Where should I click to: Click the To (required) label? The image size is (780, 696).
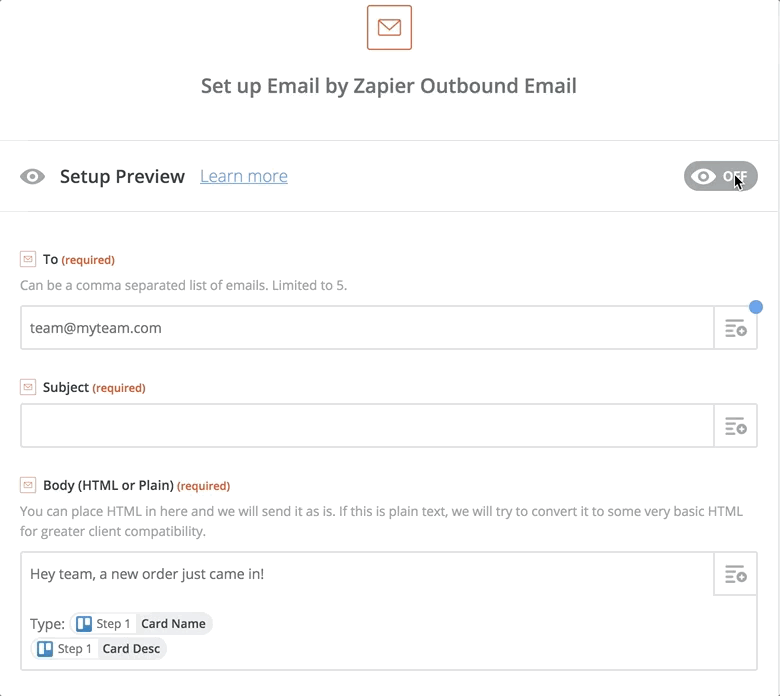pyautogui.click(x=79, y=260)
